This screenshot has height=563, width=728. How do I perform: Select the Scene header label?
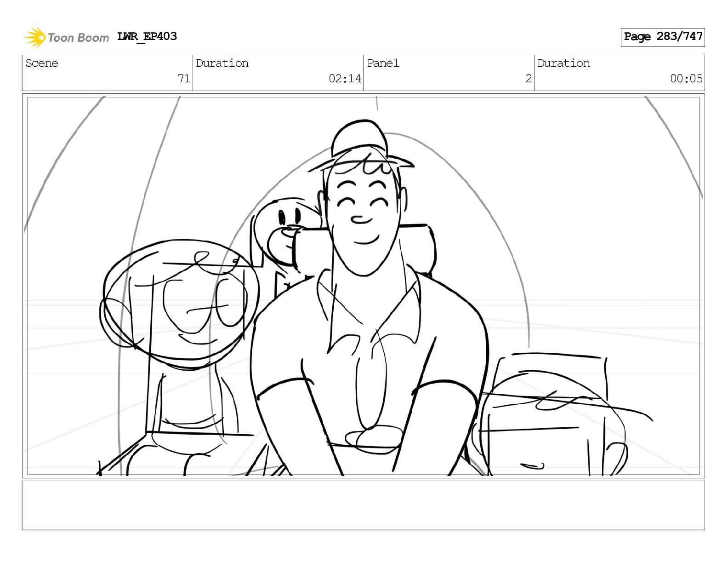coord(42,63)
